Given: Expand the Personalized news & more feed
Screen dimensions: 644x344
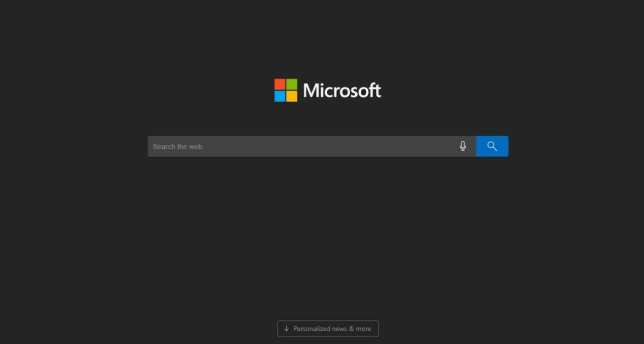Looking at the screenshot, I should click(x=328, y=328).
